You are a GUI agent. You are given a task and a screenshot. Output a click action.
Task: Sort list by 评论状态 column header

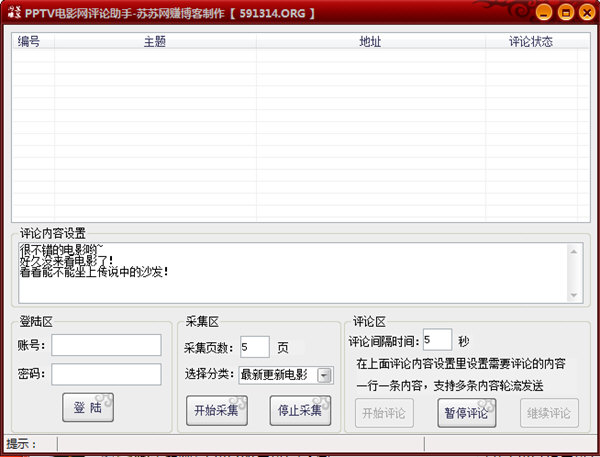531,41
